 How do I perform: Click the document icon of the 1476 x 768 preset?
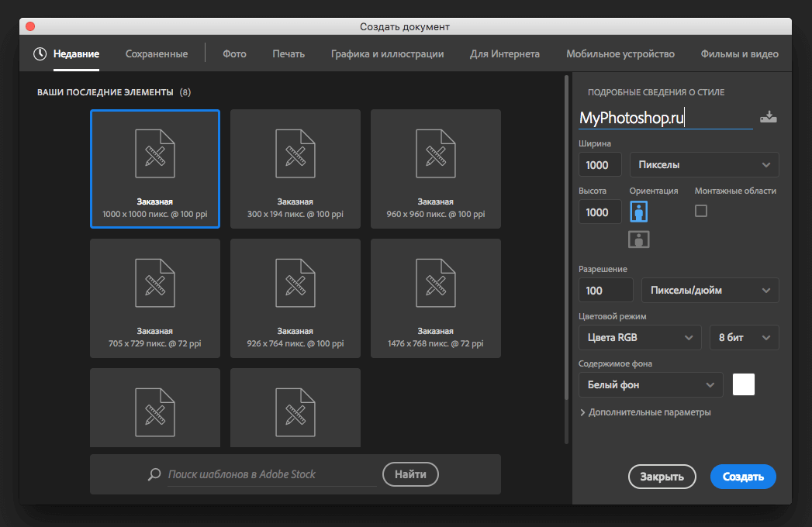[436, 281]
